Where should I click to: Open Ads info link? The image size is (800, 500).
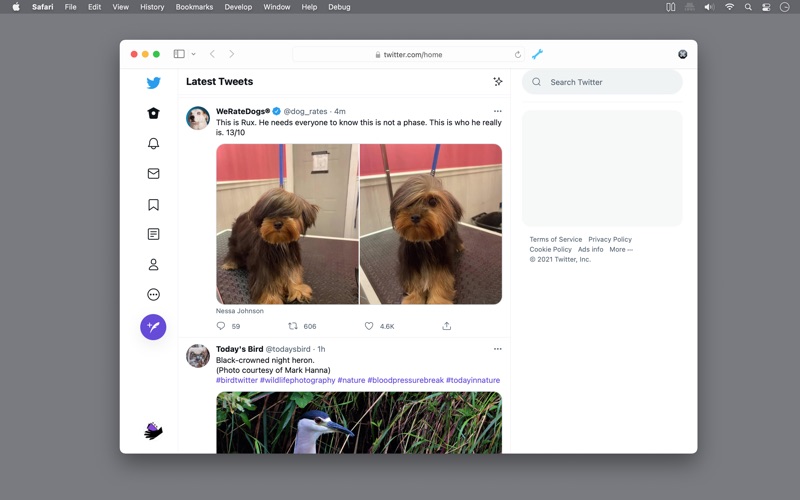(590, 249)
